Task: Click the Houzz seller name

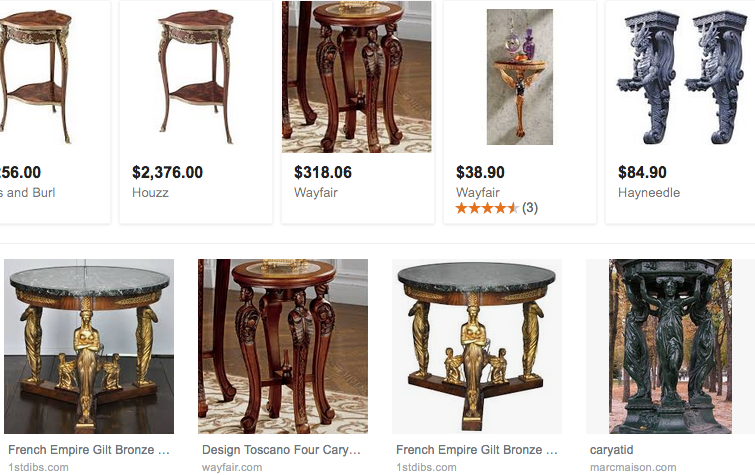Action: tap(150, 192)
